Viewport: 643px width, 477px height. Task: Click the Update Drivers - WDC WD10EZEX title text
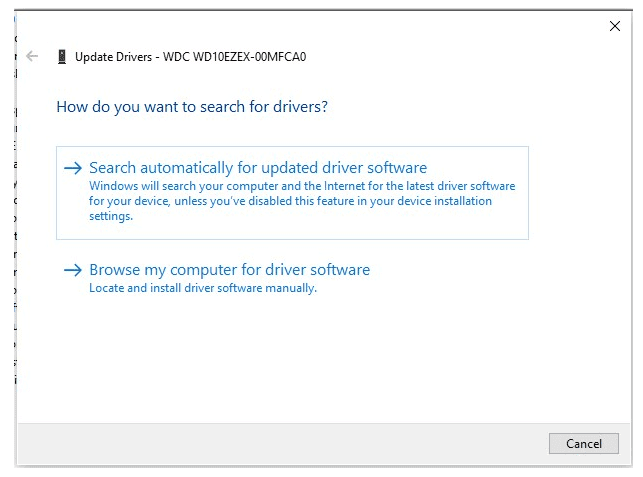190,57
